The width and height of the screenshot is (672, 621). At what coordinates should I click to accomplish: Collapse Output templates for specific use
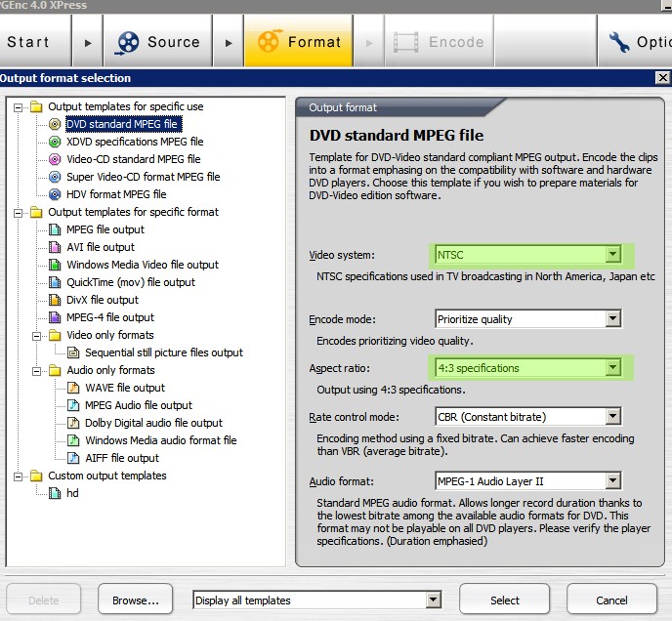[18, 107]
